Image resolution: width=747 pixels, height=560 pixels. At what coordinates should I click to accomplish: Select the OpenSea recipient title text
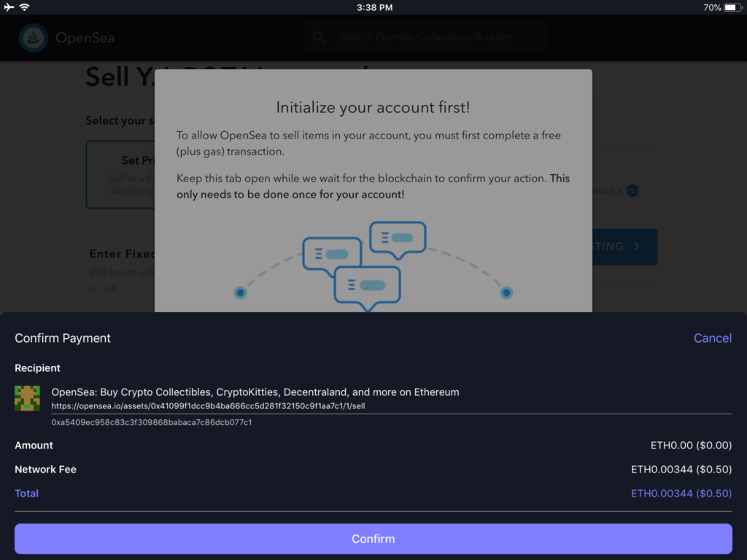255,392
